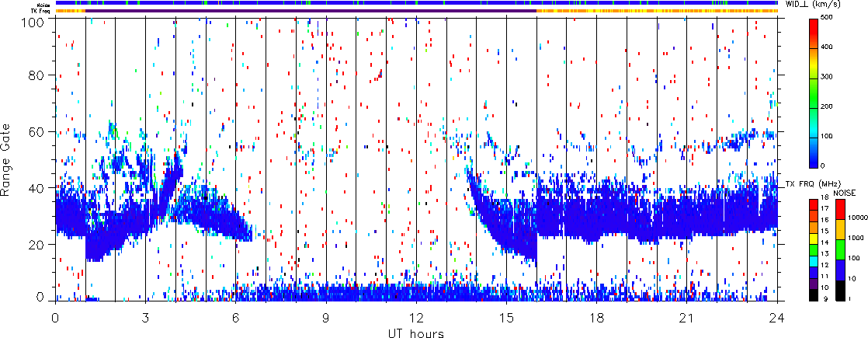Click the '17' label on TX FRQ colorbar
Screen dimensions: 868x338
tap(825, 208)
